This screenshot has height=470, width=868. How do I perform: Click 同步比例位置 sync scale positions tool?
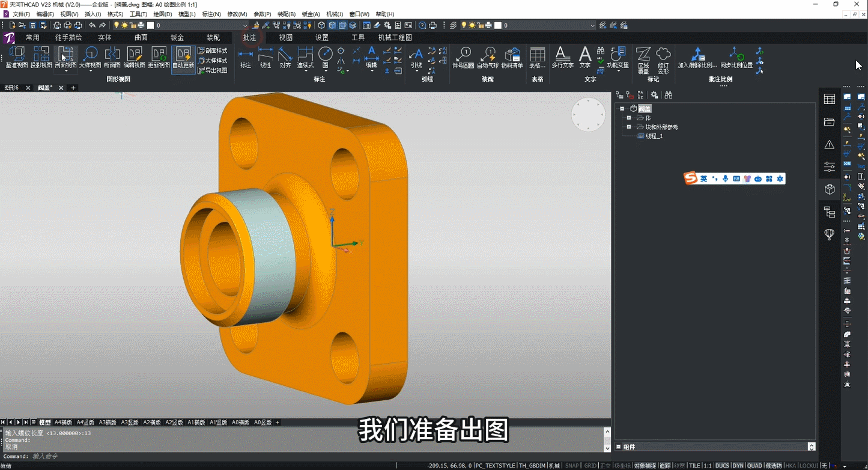click(x=736, y=58)
